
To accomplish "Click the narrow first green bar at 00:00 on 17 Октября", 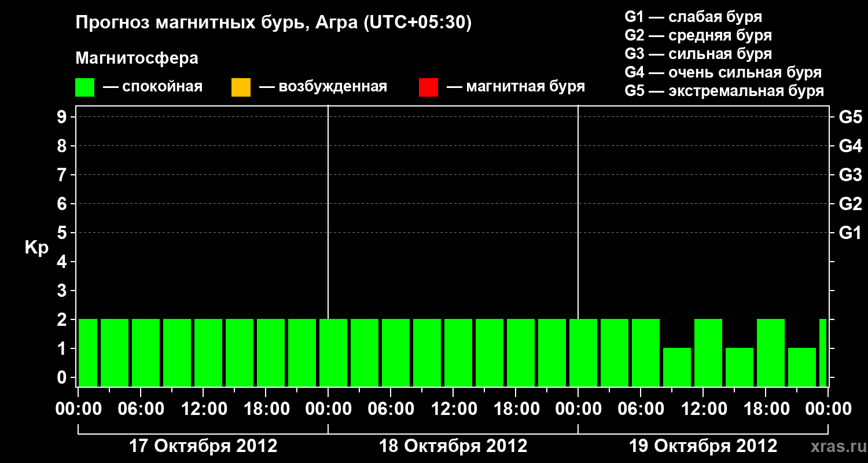I will pyautogui.click(x=88, y=352).
